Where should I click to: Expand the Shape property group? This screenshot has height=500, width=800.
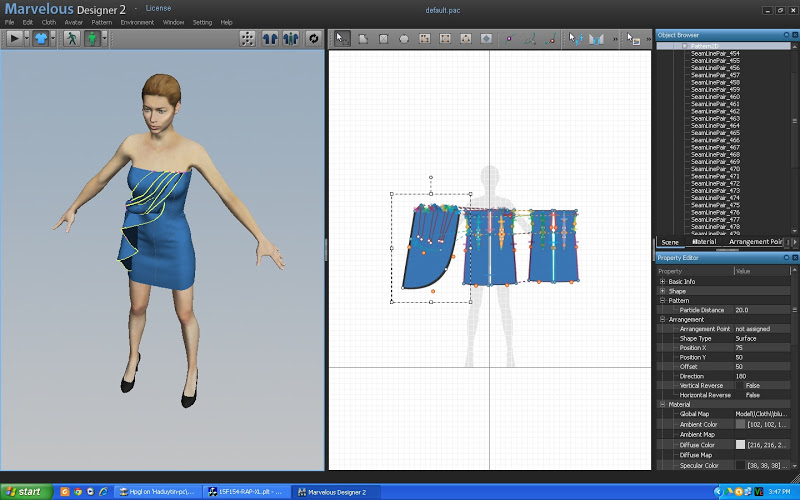click(662, 291)
